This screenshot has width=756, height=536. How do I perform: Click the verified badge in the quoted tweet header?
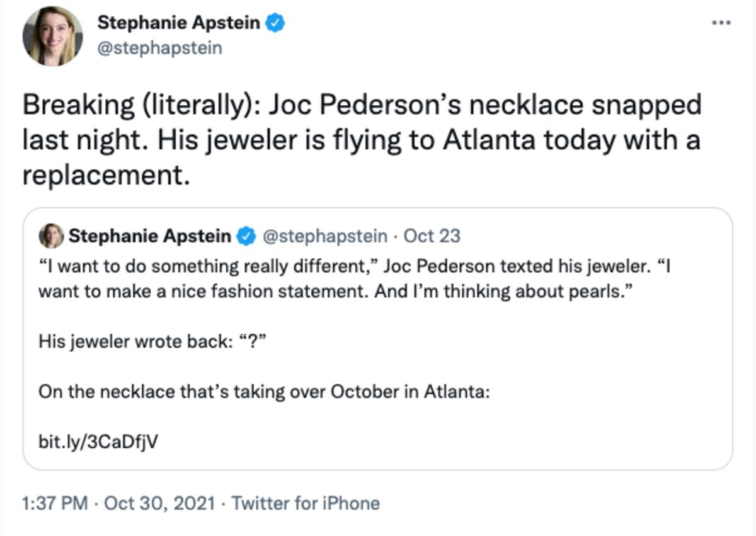(x=246, y=237)
